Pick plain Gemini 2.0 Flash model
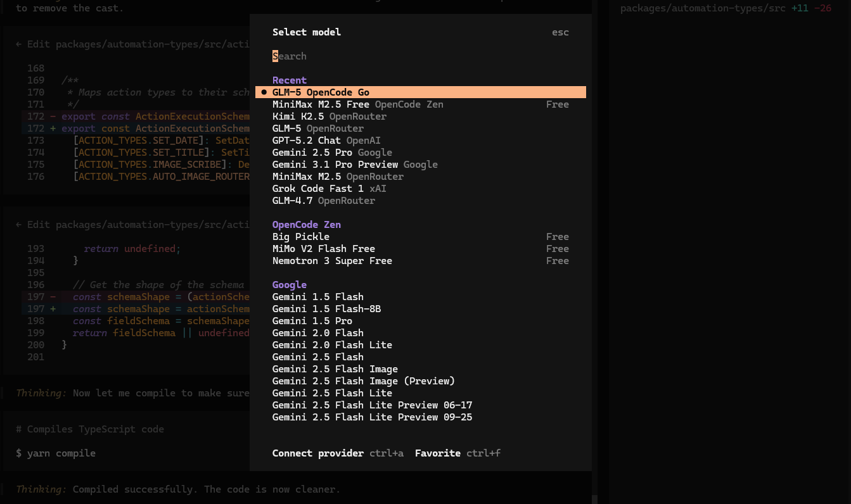 tap(421, 333)
